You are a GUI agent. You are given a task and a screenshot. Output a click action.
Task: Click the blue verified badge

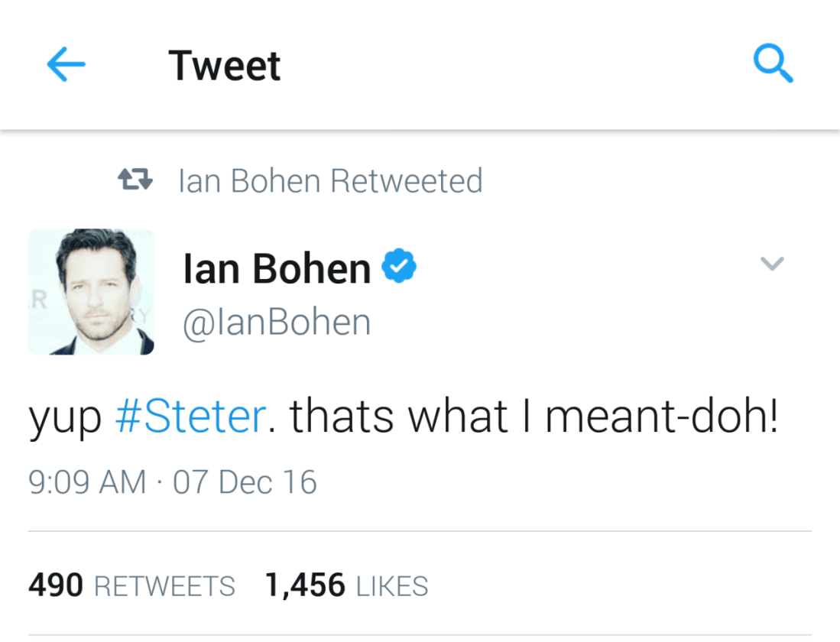click(399, 266)
